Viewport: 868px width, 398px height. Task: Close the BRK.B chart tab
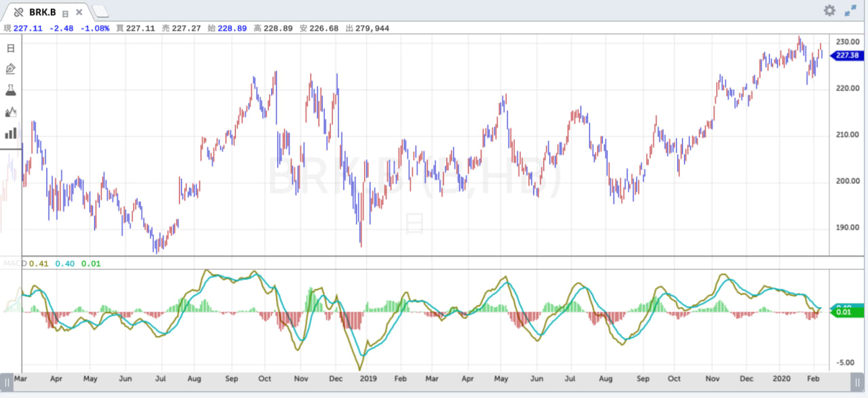click(x=79, y=12)
